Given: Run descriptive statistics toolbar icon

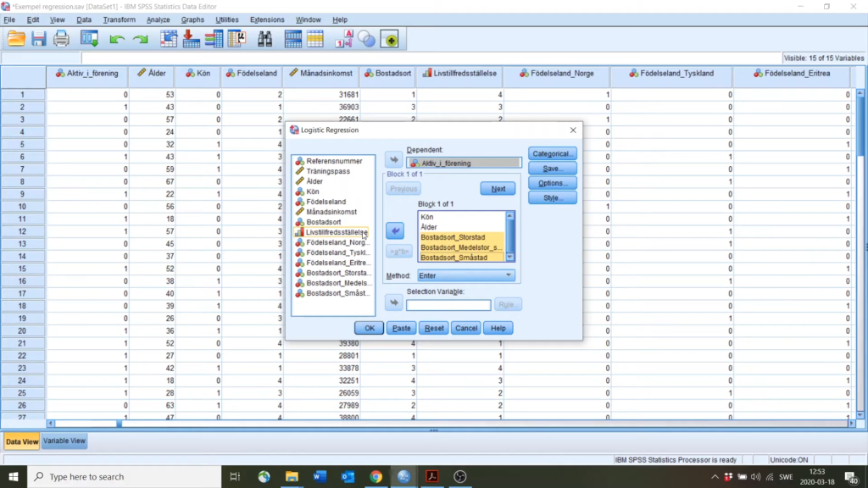Looking at the screenshot, I should (236, 39).
